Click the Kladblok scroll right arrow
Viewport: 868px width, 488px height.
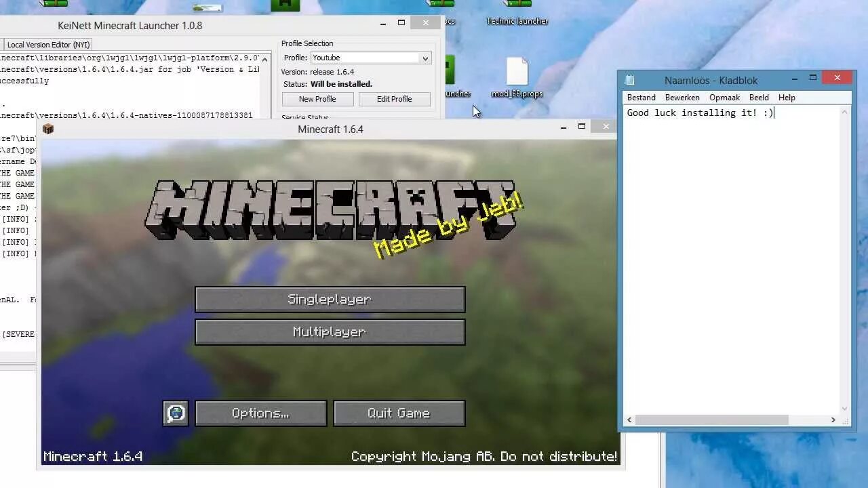tap(833, 420)
